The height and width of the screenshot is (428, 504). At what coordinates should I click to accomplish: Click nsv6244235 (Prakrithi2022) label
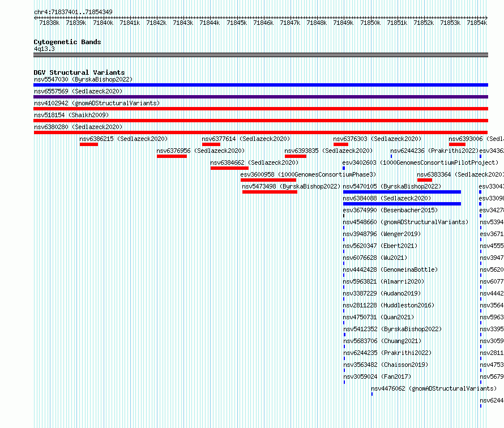388,353
